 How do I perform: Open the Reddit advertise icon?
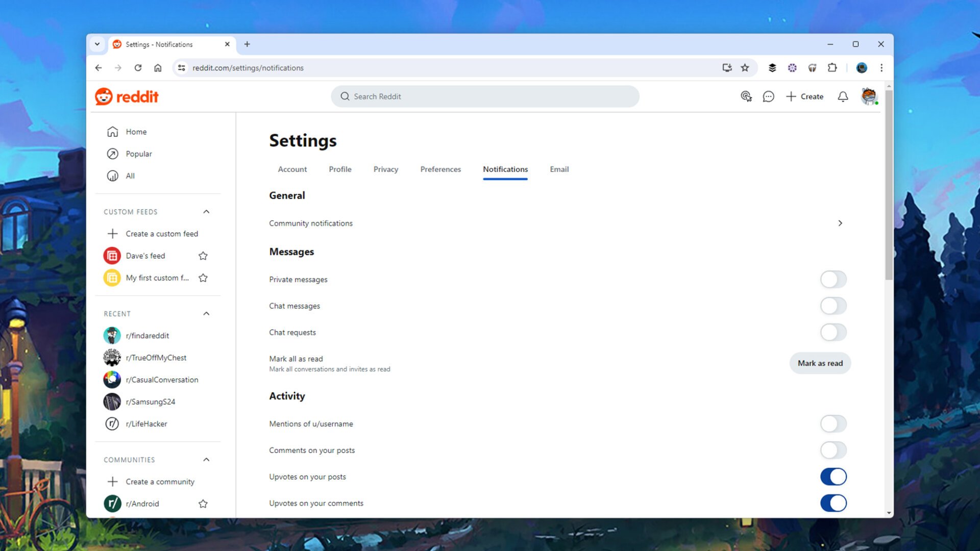[x=746, y=96]
